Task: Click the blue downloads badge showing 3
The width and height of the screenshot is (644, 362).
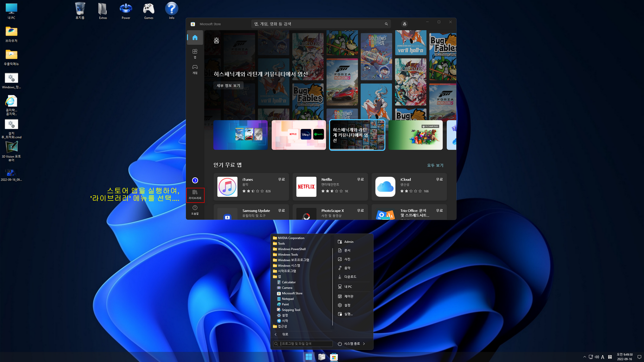Action: click(195, 180)
